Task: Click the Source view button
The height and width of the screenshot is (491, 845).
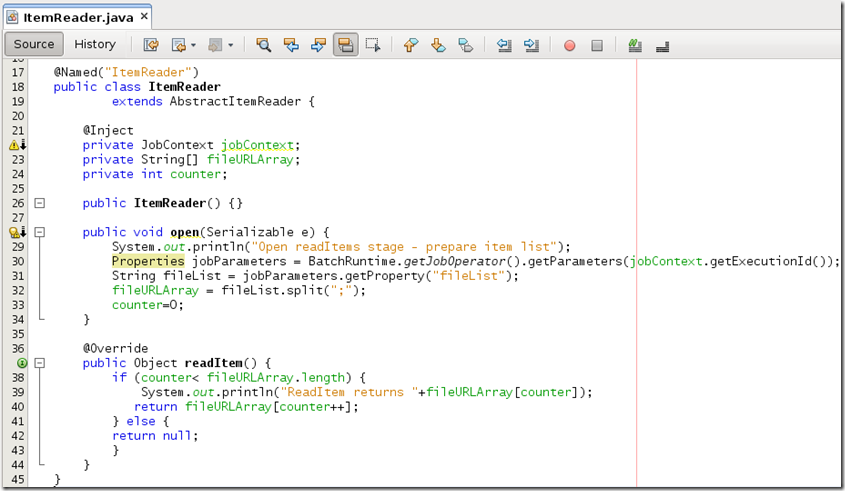Action: 34,44
